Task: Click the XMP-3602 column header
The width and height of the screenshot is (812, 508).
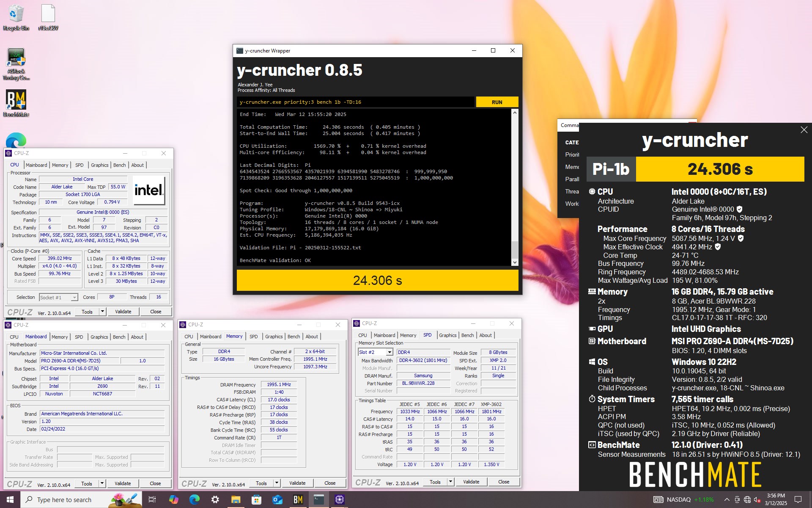Action: [491, 404]
